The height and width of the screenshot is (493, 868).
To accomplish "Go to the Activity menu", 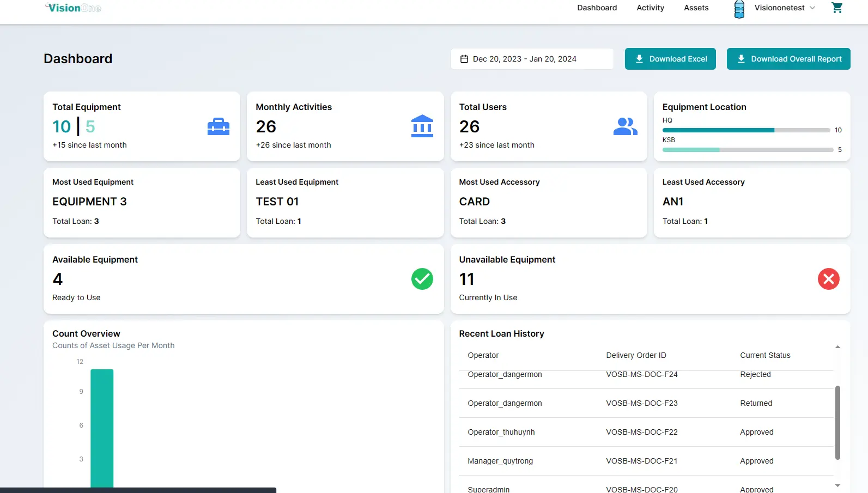I will point(650,8).
